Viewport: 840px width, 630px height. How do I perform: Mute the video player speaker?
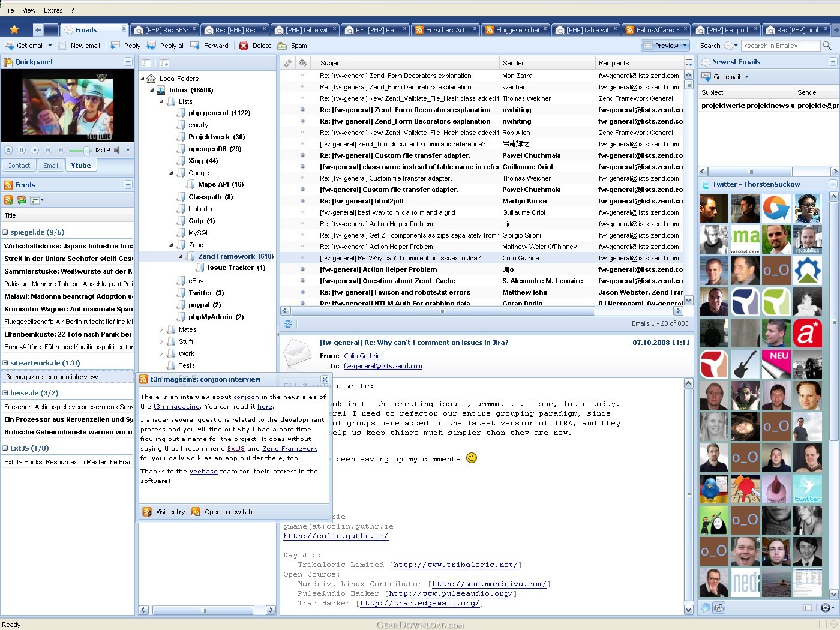(117, 150)
